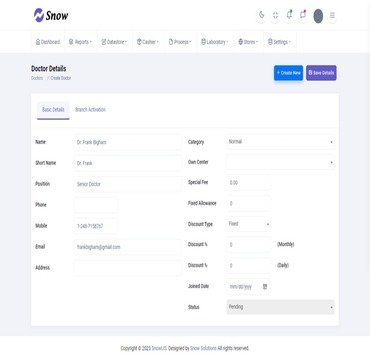
Task: Expand the Reports menu
Action: 80,42
